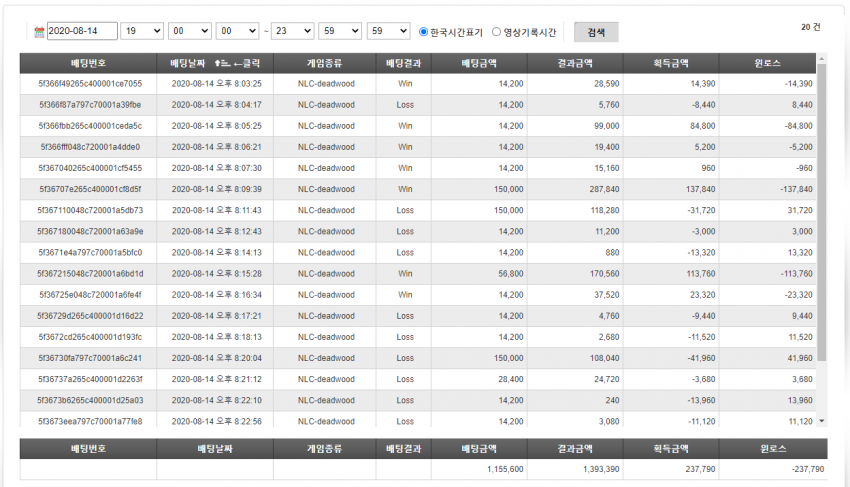Click the 게임종류 column header in top table
This screenshot has height=487, width=850.
click(324, 63)
